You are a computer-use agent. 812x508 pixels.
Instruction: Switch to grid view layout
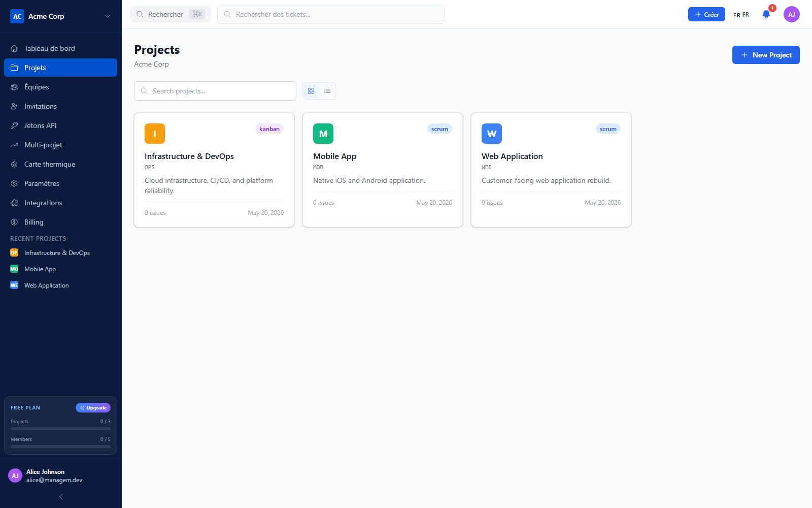pos(311,91)
